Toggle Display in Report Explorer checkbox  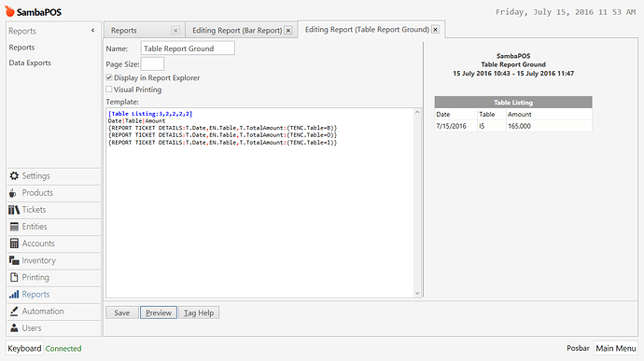point(109,77)
